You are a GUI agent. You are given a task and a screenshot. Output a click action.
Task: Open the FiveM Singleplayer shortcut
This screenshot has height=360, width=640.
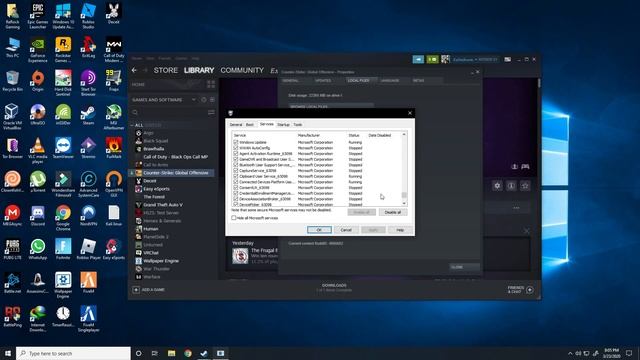click(88, 318)
